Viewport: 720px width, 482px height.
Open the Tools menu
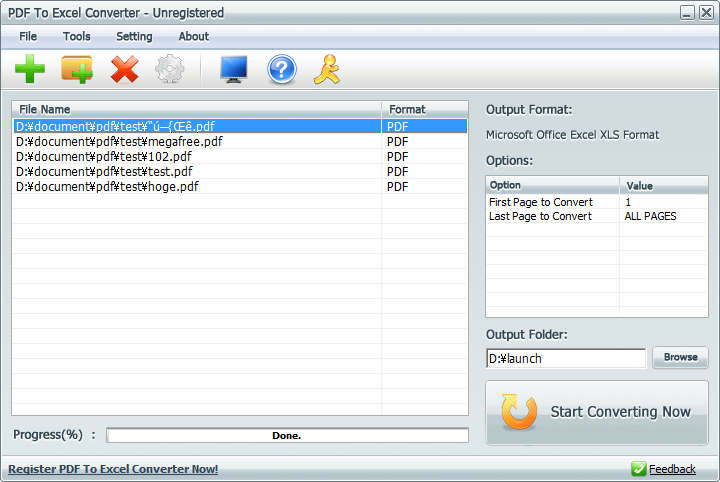[x=77, y=36]
